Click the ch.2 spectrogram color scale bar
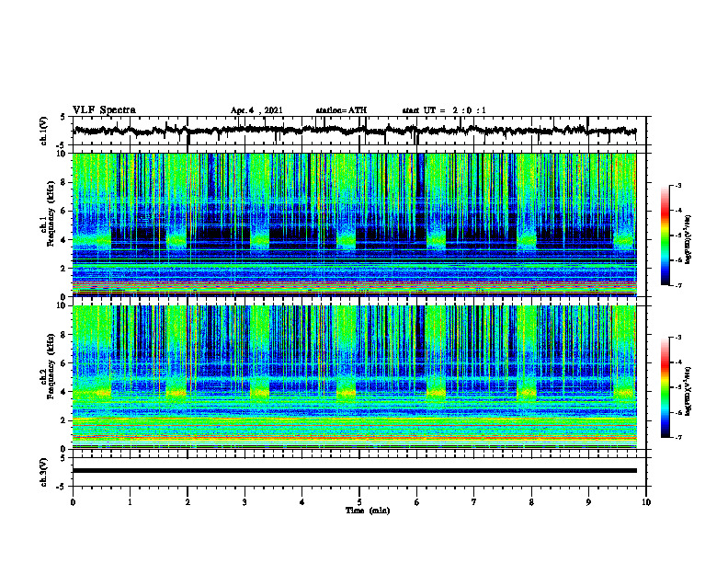The image size is (728, 563). coord(665,387)
